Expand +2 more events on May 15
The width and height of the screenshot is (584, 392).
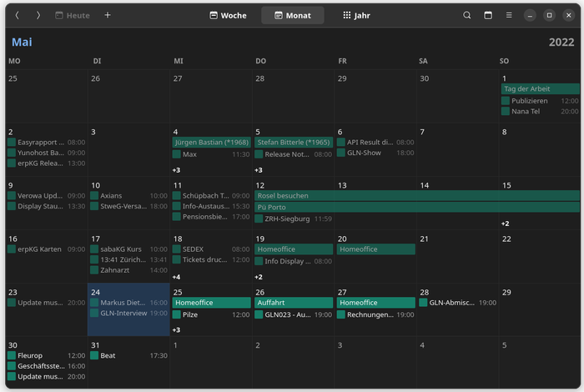[505, 224]
